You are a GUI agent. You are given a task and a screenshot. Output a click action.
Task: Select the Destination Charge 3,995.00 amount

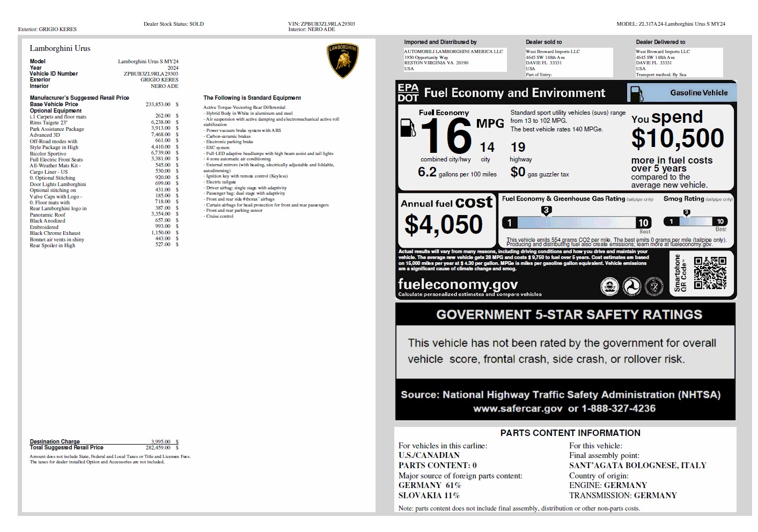click(161, 441)
